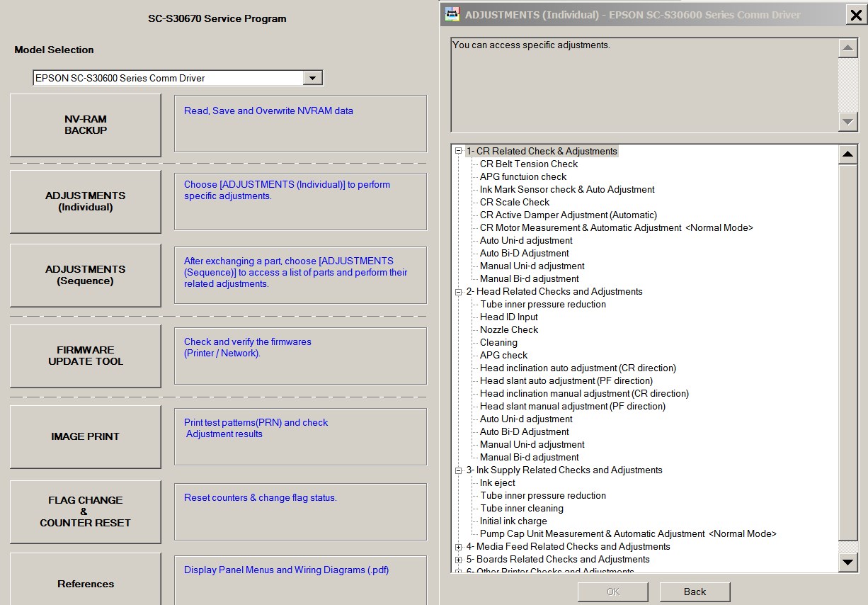Image resolution: width=868 pixels, height=605 pixels.
Task: Open the Model Selection dropdown arrow
Action: (312, 78)
